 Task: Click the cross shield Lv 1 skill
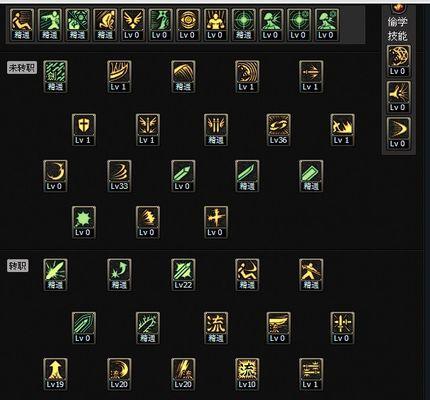(x=84, y=130)
